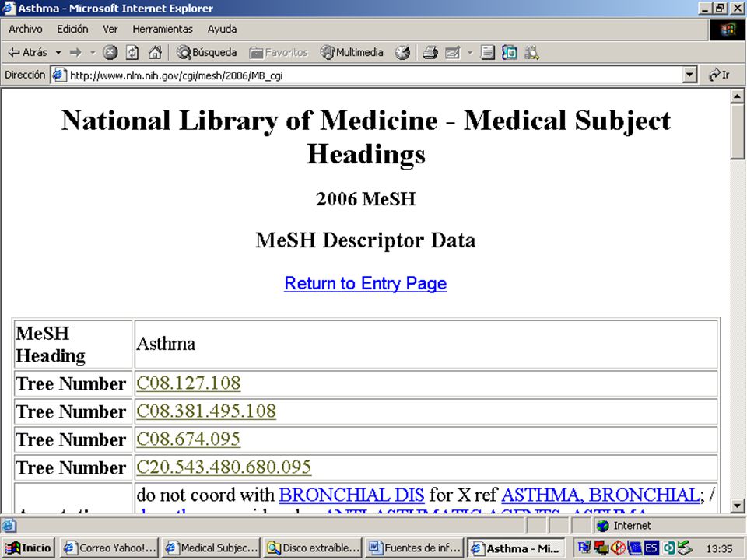Click the 2006 MeSH heading text
This screenshot has width=747, height=560.
[x=366, y=198]
